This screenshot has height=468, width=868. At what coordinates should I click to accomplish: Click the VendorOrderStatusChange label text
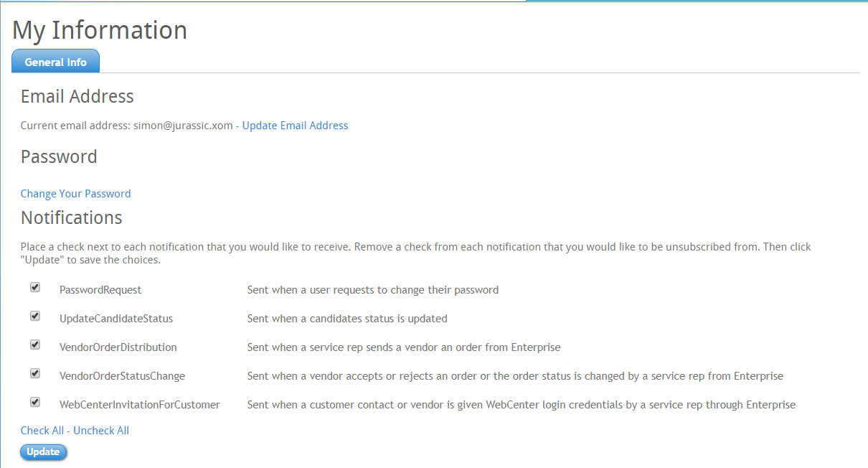click(x=122, y=376)
